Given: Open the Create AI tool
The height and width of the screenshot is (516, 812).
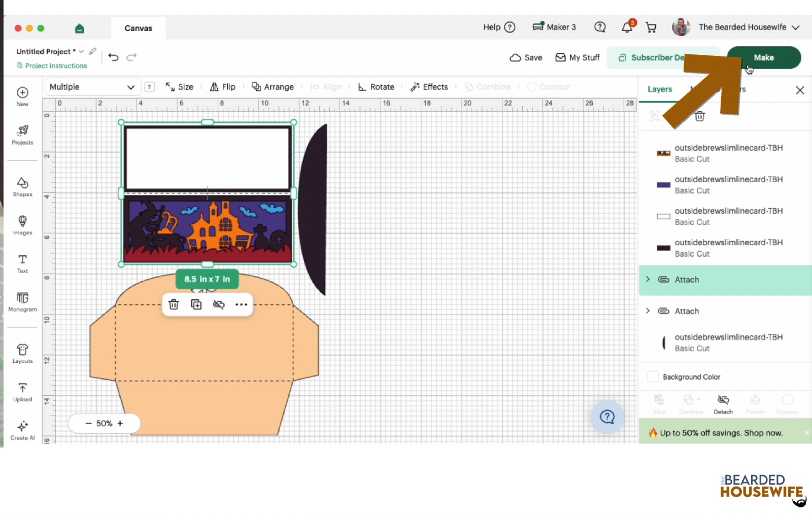Looking at the screenshot, I should click(22, 430).
